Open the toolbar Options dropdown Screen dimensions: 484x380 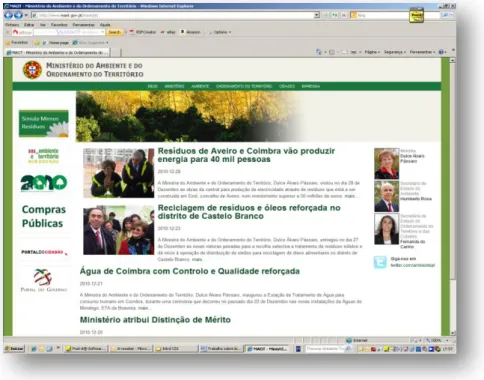tap(220, 32)
